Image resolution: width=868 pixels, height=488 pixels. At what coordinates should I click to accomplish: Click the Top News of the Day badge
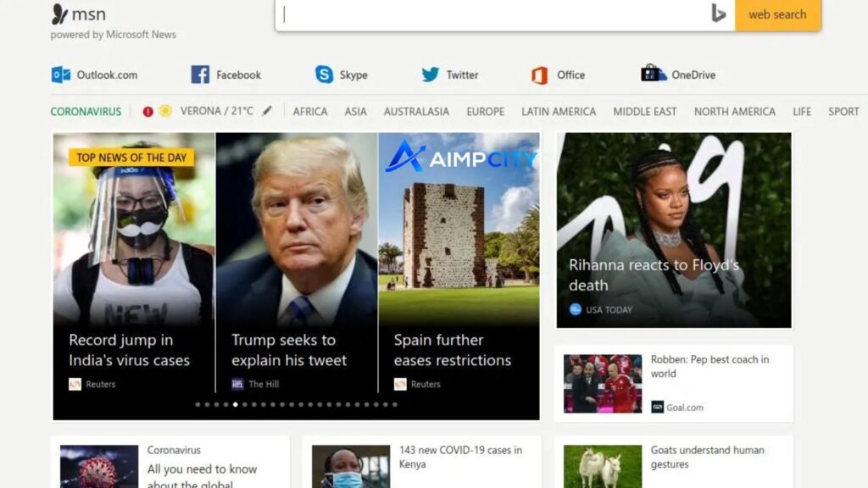pyautogui.click(x=131, y=158)
